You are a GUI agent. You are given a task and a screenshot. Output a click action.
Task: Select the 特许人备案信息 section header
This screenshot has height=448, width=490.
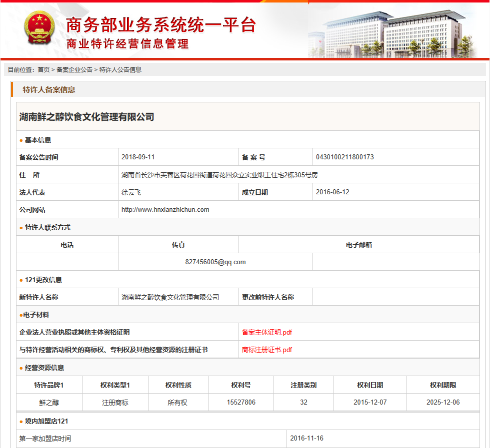point(49,90)
